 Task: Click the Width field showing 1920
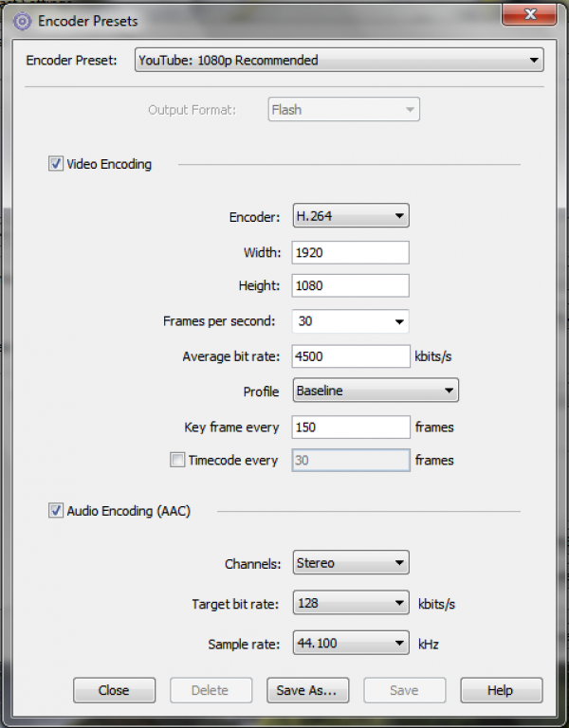pyautogui.click(x=351, y=252)
